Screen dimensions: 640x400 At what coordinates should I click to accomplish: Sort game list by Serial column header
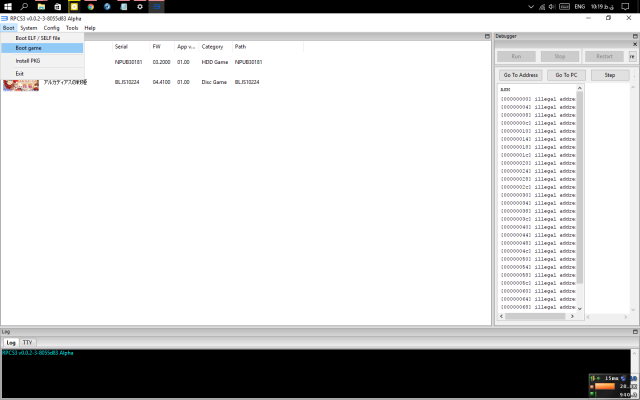121,47
